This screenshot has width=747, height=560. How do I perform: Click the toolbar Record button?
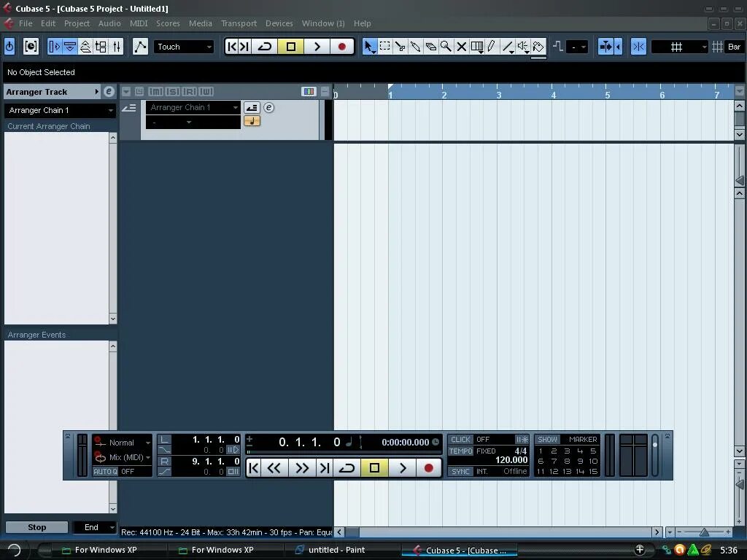tap(341, 47)
